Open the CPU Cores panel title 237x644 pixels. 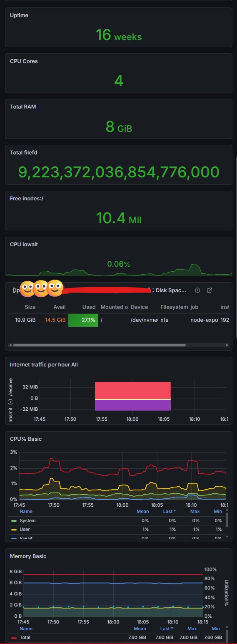pos(24,61)
